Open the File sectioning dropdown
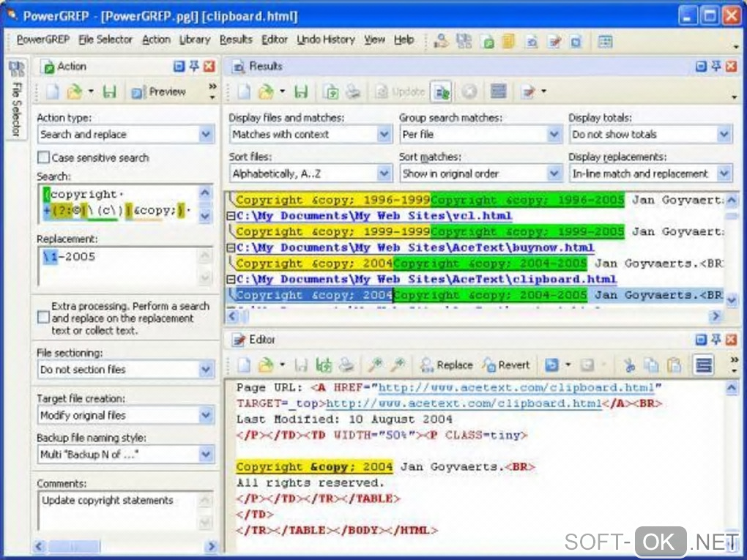747x560 pixels. (x=206, y=370)
